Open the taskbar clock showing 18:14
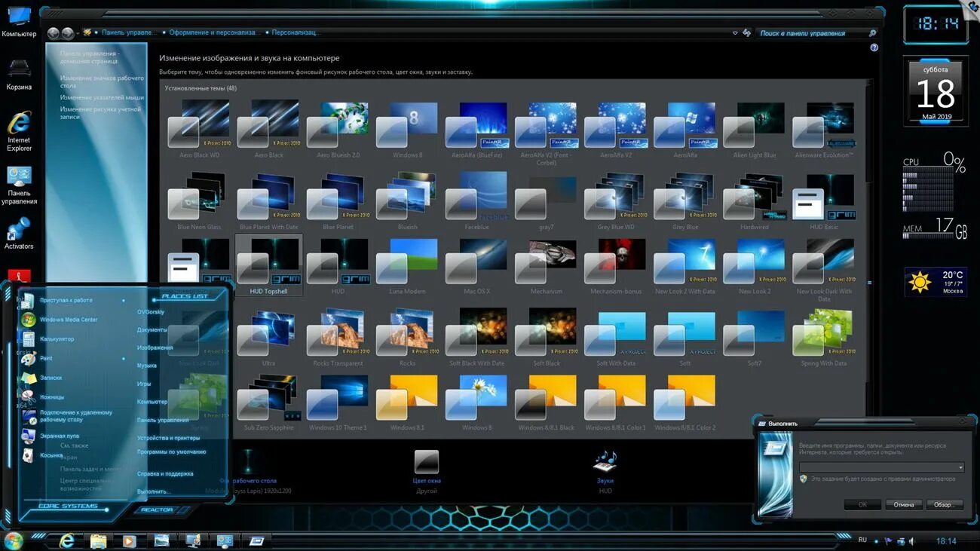The image size is (980, 551). tap(946, 541)
